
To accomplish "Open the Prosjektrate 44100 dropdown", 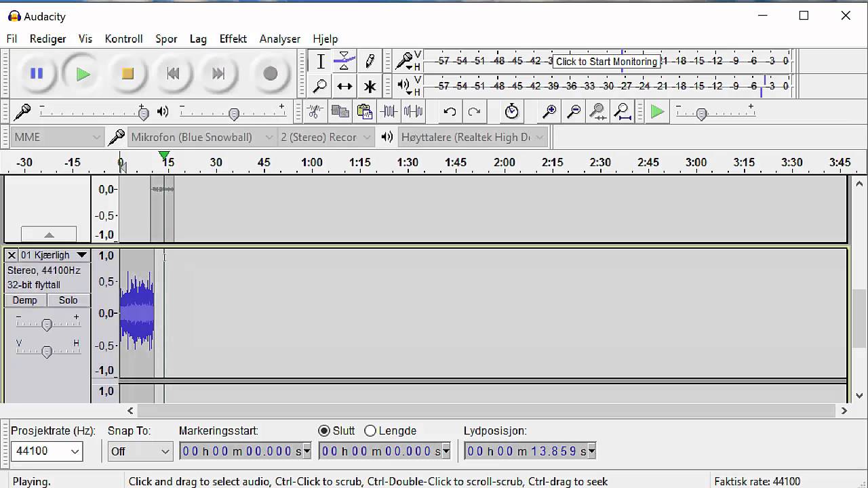I will pyautogui.click(x=47, y=451).
